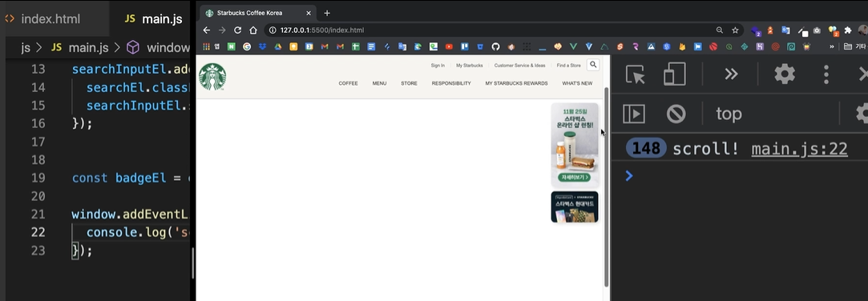Screen dimensions: 868x301
Task: Click the 자세히보기 button on badge
Action: [575, 178]
